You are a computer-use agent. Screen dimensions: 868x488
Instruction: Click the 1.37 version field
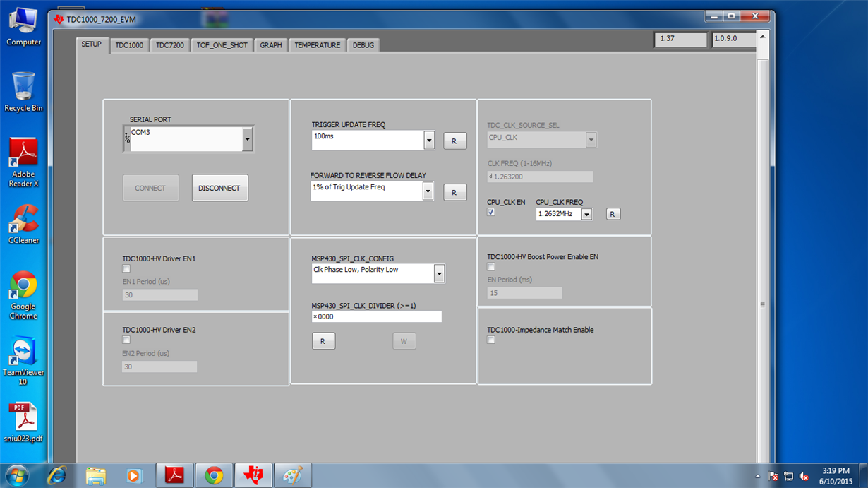(x=680, y=40)
